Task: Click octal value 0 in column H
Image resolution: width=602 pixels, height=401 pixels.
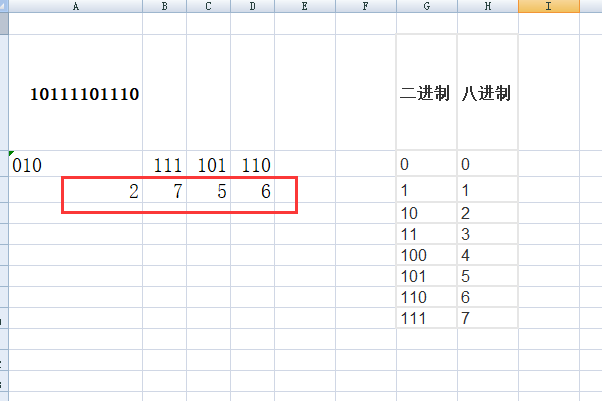Action: (x=488, y=164)
